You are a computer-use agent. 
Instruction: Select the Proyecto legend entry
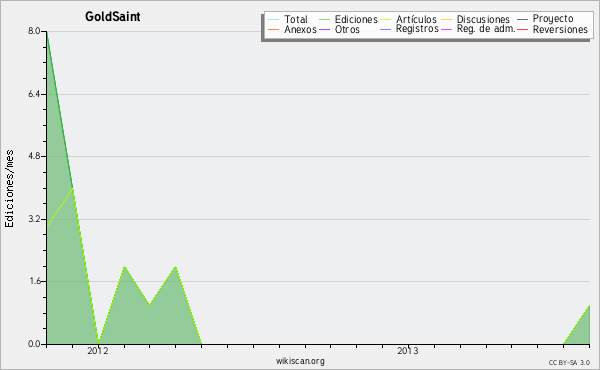553,19
